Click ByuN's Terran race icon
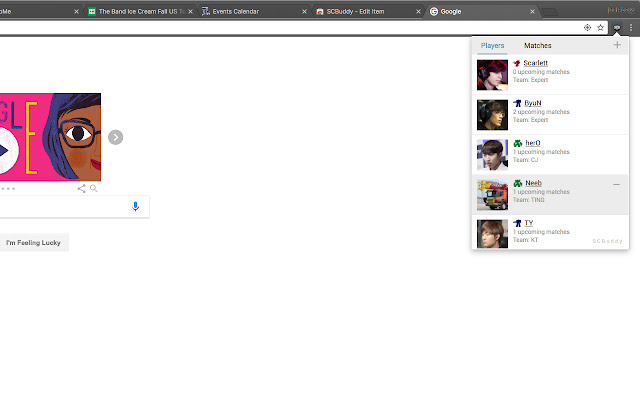 tap(517, 103)
